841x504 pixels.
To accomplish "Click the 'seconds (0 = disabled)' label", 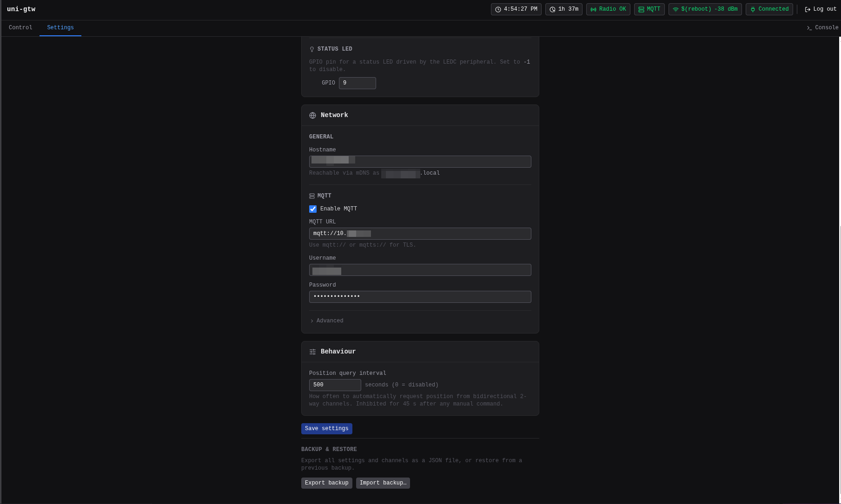I will point(402,385).
